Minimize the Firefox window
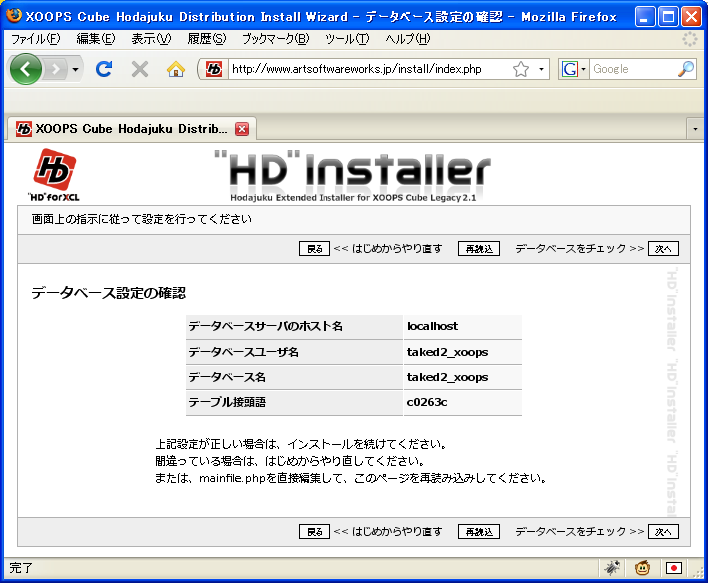This screenshot has width=708, height=583. tap(645, 17)
